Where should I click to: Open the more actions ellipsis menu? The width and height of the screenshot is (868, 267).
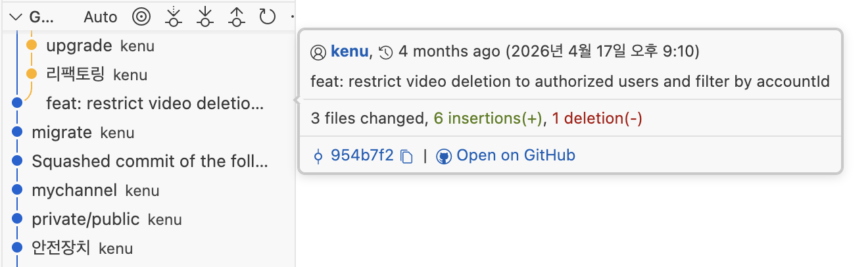[x=292, y=16]
